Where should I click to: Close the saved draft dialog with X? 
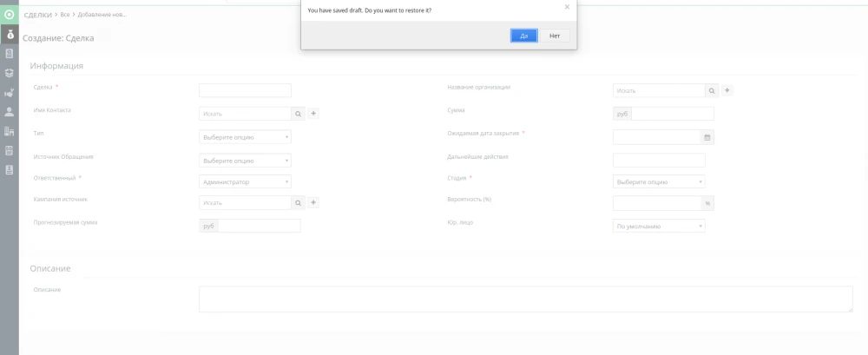tap(567, 7)
